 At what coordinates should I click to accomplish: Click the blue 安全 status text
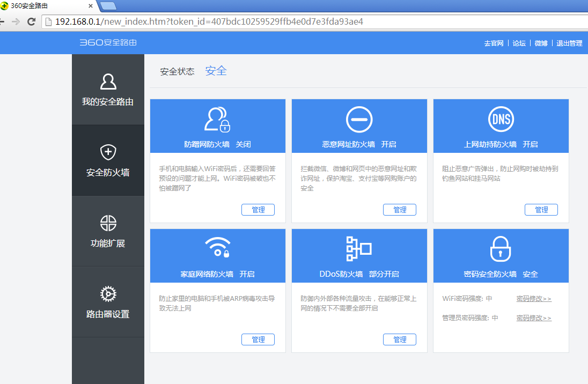pos(216,70)
